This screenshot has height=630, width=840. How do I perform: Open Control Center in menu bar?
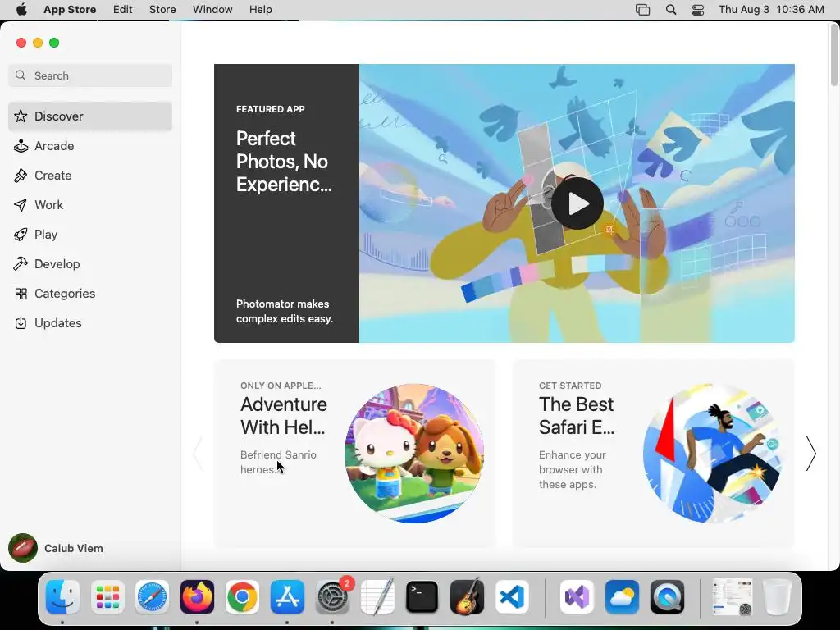coord(698,10)
